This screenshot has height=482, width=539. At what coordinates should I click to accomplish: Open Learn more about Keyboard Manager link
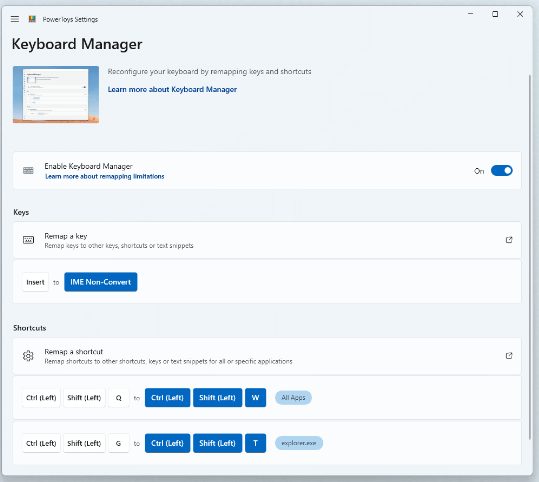[x=172, y=89]
